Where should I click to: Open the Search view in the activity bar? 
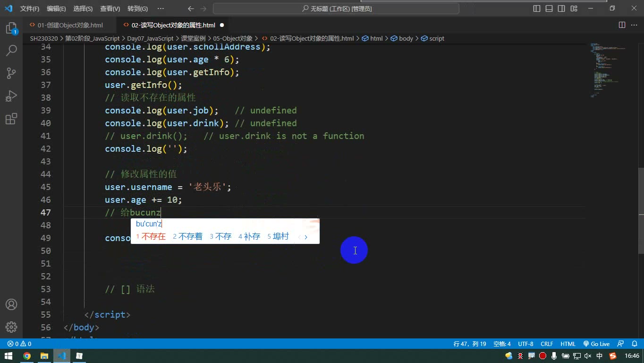pyautogui.click(x=11, y=50)
